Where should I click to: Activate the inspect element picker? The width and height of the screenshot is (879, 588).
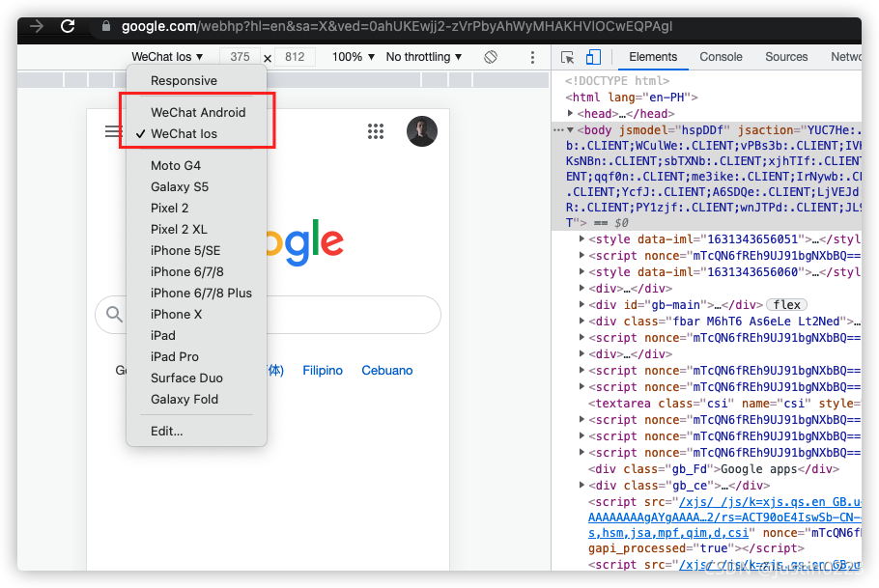[x=567, y=57]
